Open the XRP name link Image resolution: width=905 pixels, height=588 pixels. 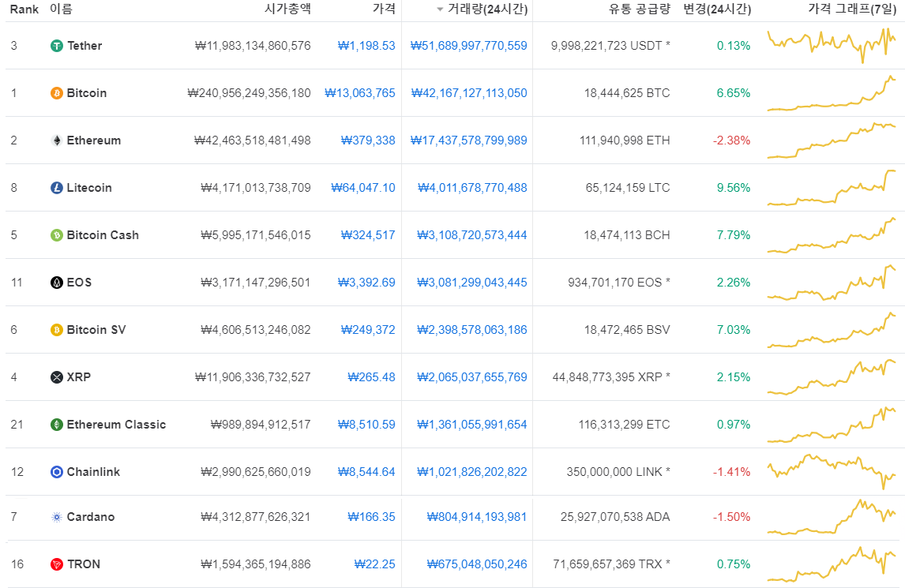78,376
